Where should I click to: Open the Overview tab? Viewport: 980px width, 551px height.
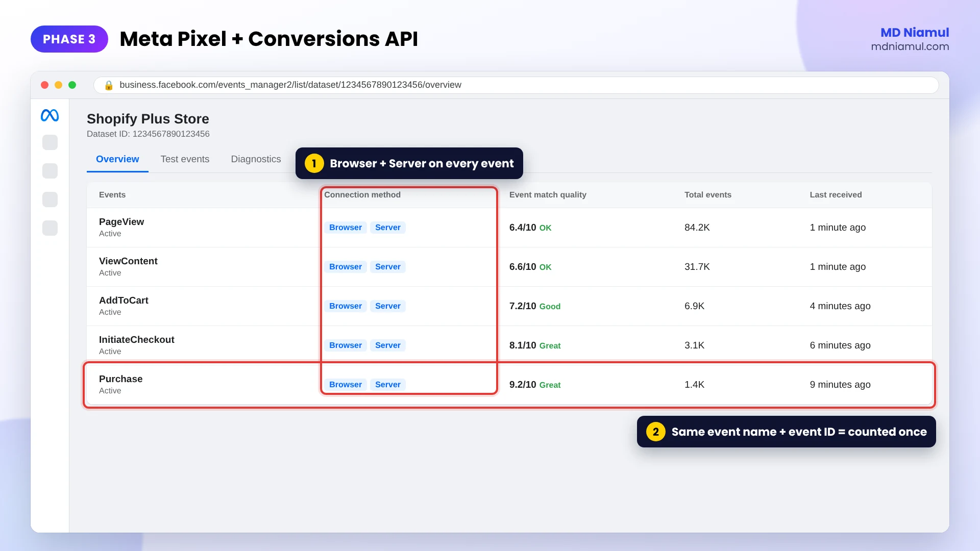coord(117,159)
